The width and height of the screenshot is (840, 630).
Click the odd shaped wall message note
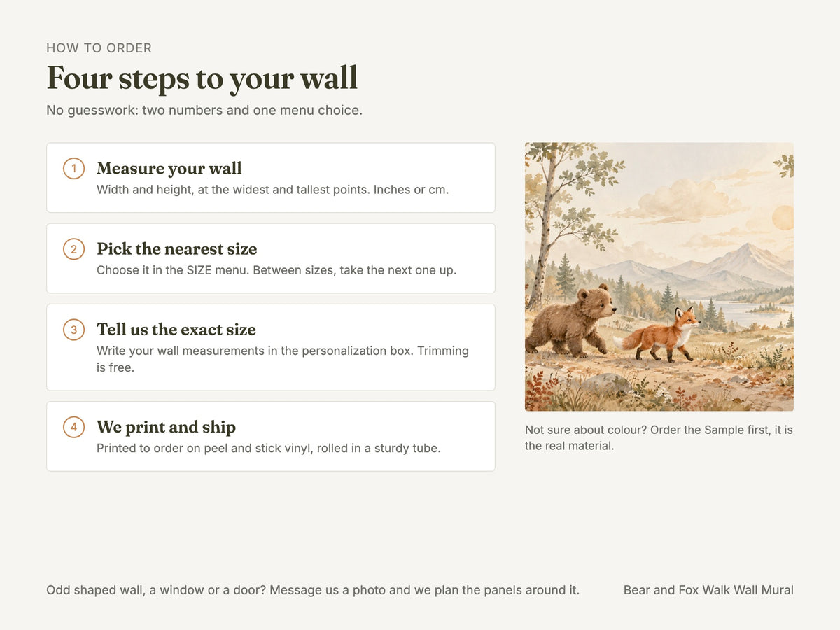tap(313, 590)
